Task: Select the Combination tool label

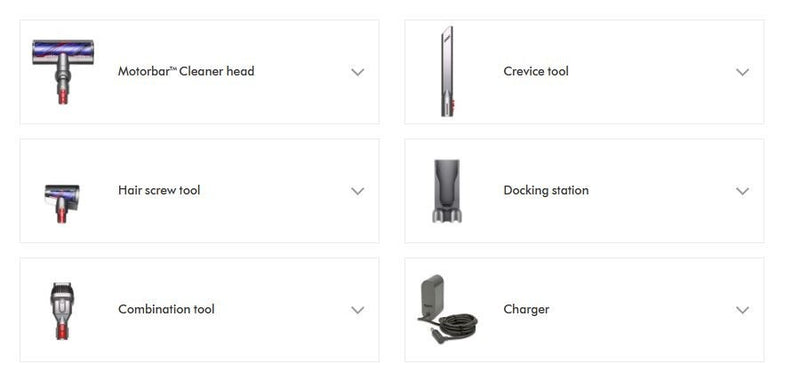Action: (x=166, y=309)
